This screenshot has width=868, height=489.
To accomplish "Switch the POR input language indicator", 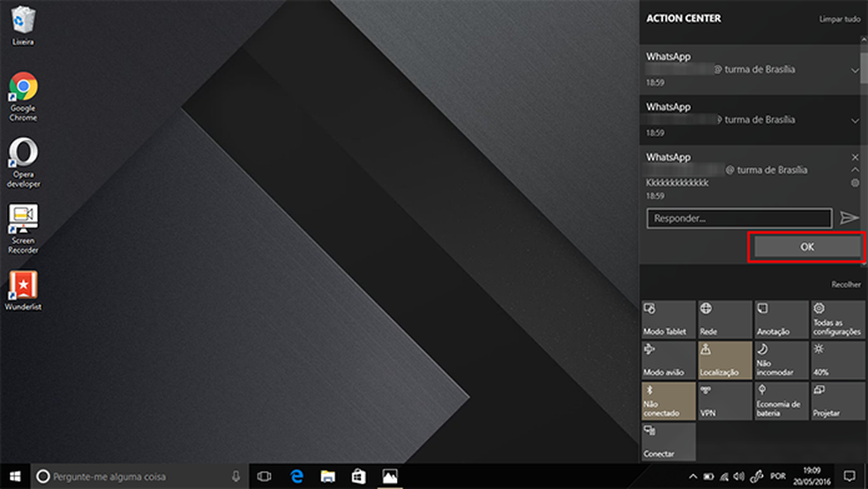I will tap(778, 477).
